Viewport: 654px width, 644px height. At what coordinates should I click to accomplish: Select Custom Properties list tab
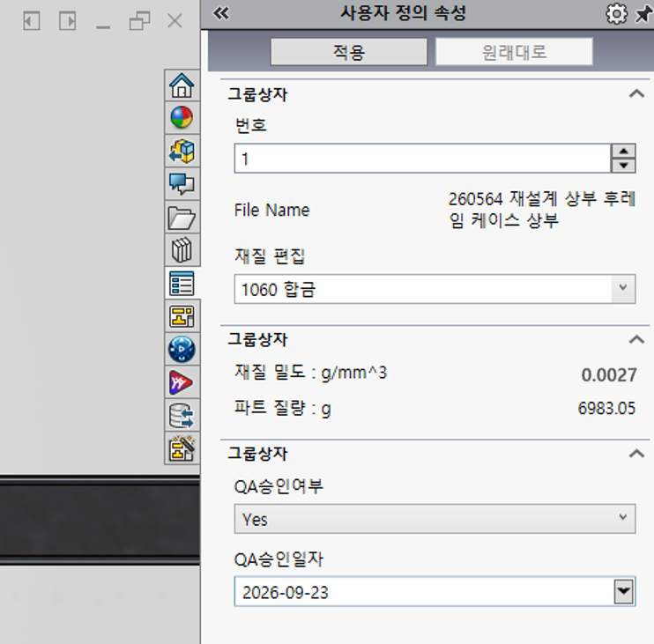point(182,284)
